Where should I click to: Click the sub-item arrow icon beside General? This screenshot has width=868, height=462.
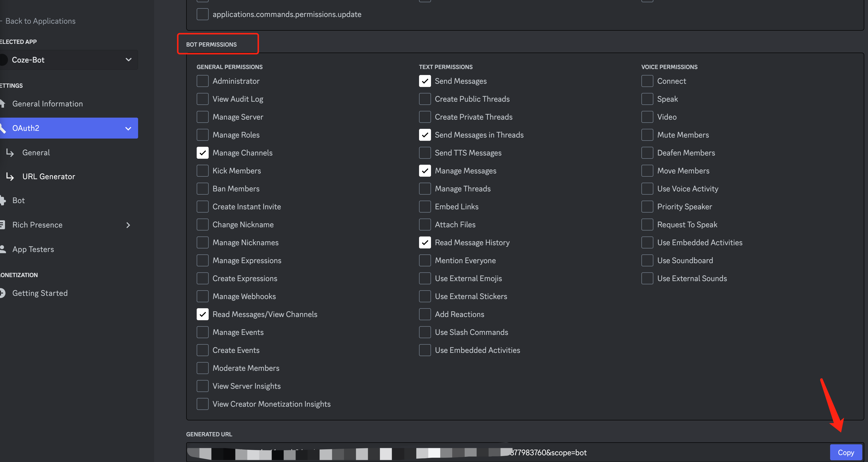pos(10,153)
